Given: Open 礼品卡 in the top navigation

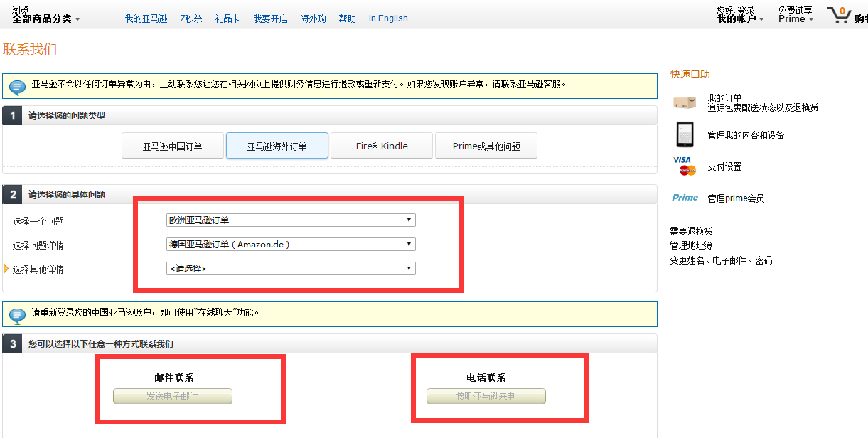Looking at the screenshot, I should coord(227,19).
